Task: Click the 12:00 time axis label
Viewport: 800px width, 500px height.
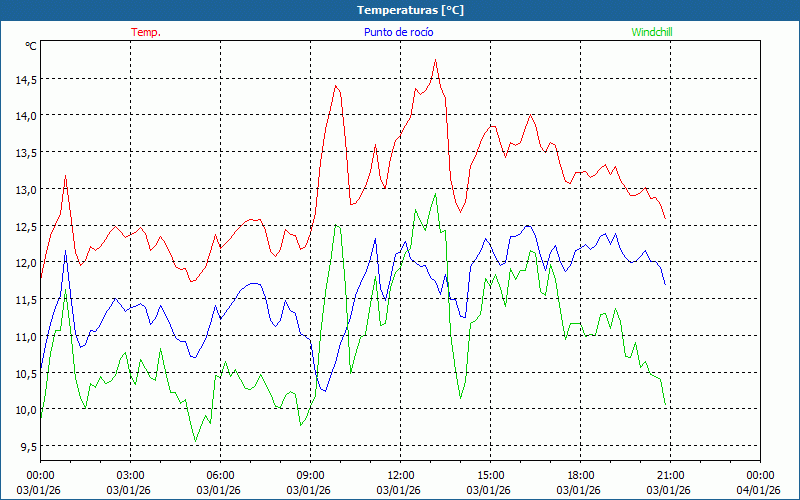Action: point(400,475)
